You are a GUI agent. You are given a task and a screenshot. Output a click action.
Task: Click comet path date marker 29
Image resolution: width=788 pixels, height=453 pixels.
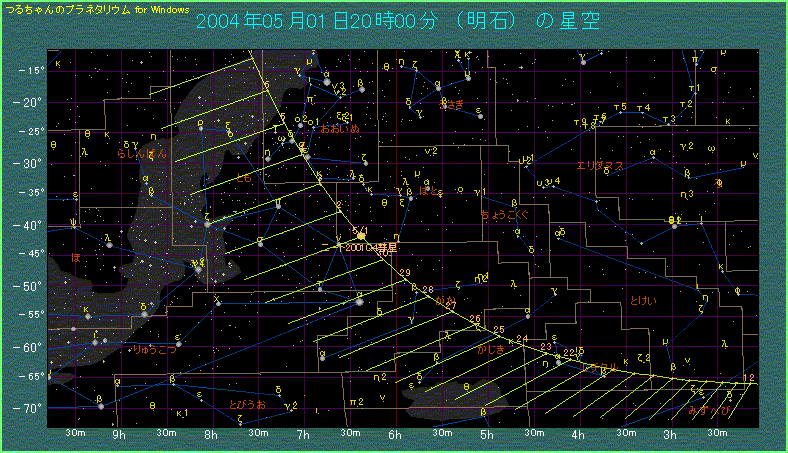pos(404,274)
